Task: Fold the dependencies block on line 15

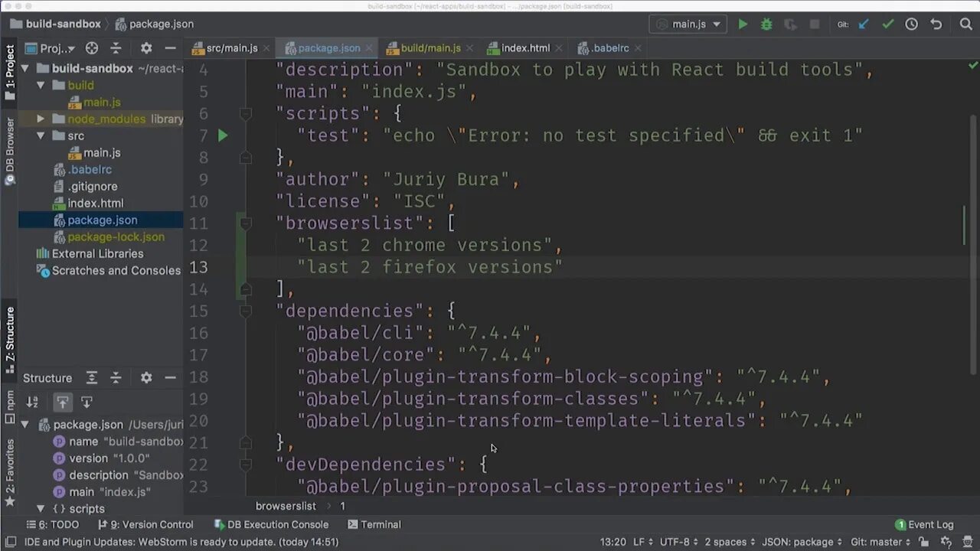Action: click(246, 311)
